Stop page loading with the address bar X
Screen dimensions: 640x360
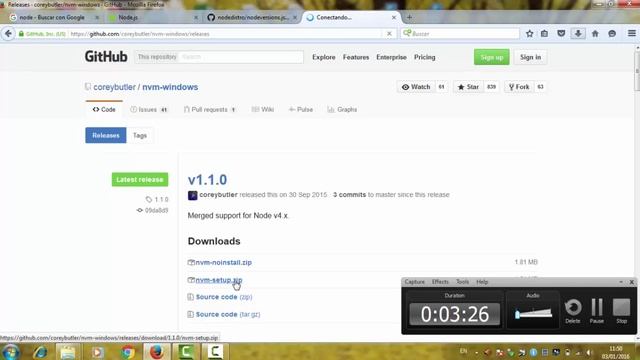(x=389, y=33)
